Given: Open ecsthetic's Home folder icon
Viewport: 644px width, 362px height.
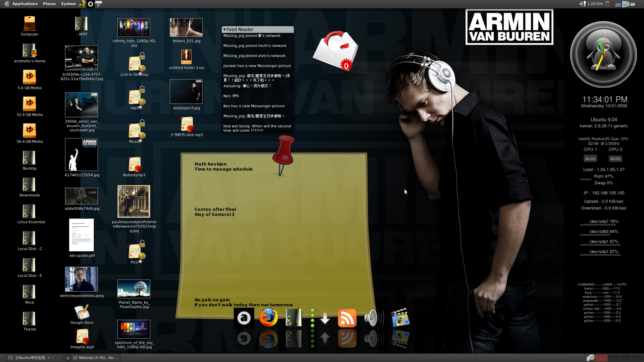Looking at the screenshot, I should (x=30, y=51).
